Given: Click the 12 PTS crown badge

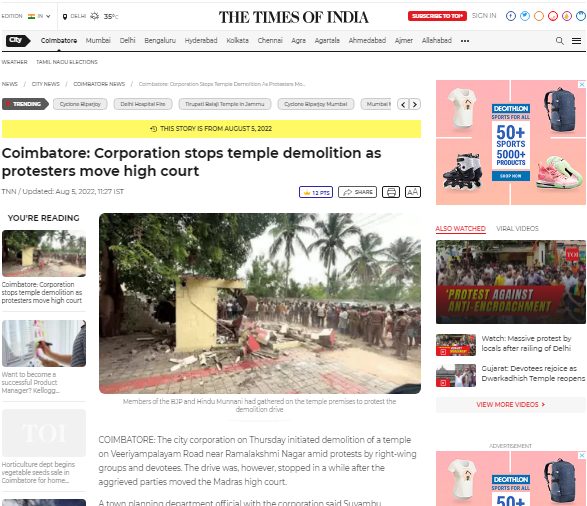Looking at the screenshot, I should coord(316,192).
